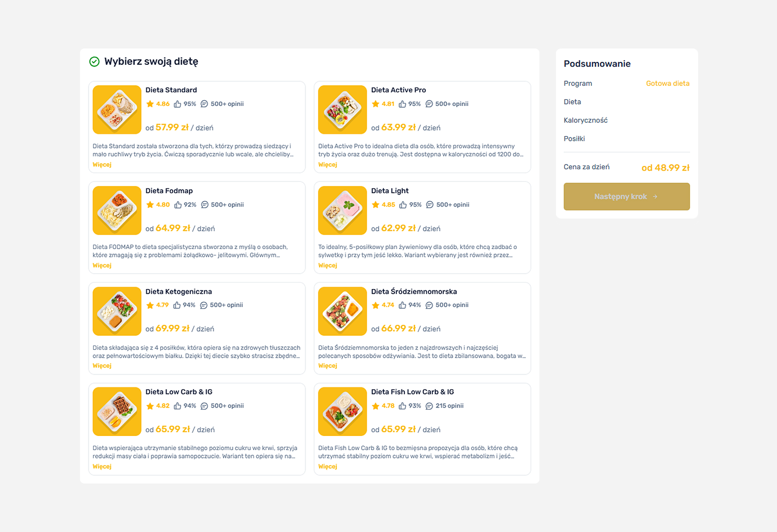Click the comment icon on Dieta Śródziemnomorska
The width and height of the screenshot is (777, 532).
tap(429, 305)
